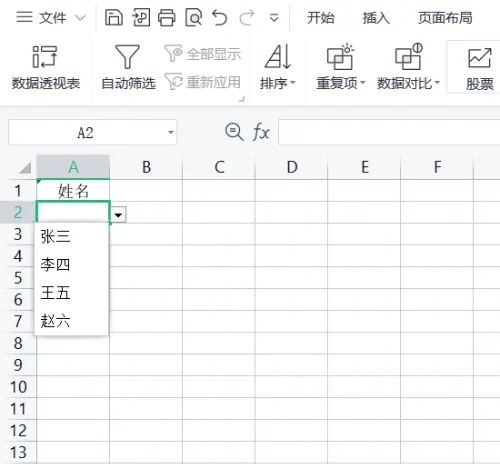Click cell containing 姓名
Viewport: 500px width, 464px height.
tap(73, 191)
